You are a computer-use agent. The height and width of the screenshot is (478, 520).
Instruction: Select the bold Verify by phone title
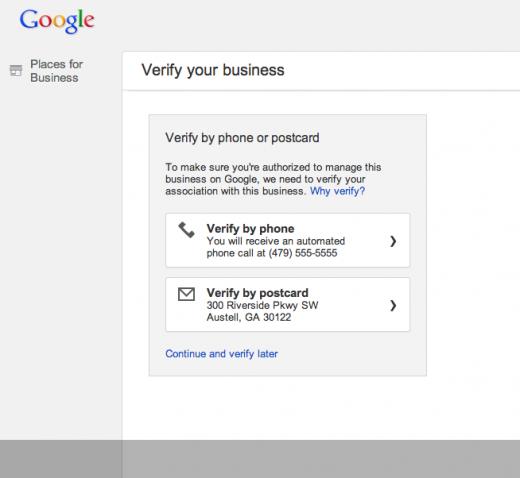250,229
